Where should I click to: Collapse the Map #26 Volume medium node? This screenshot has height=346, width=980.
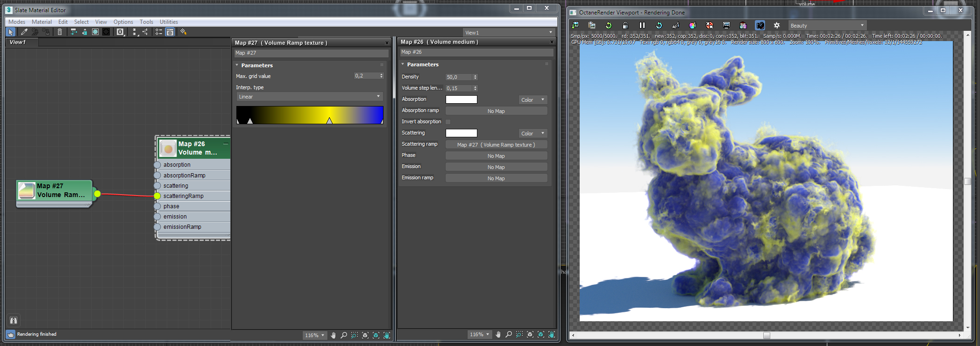(226, 143)
